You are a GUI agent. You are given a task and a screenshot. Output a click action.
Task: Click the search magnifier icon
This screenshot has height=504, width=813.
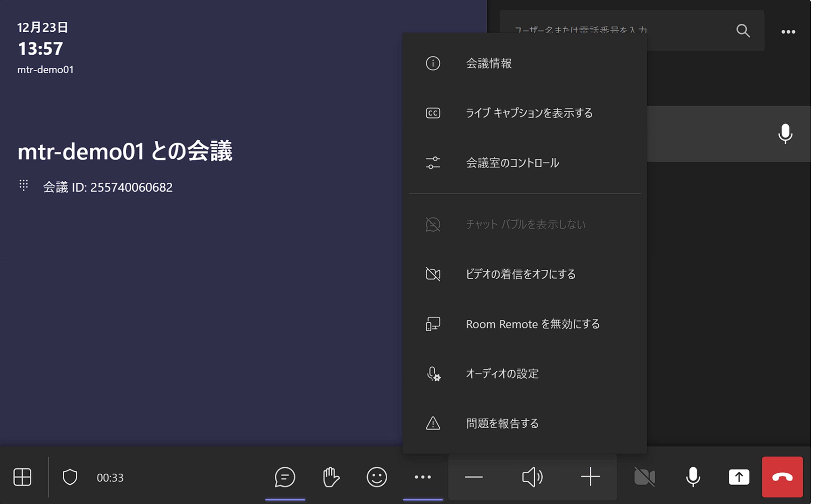(x=743, y=30)
